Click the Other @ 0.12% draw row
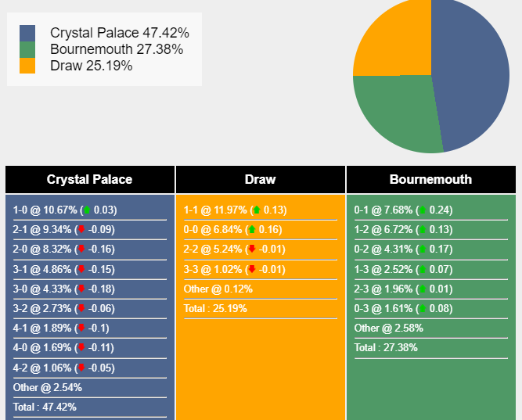 click(x=261, y=289)
